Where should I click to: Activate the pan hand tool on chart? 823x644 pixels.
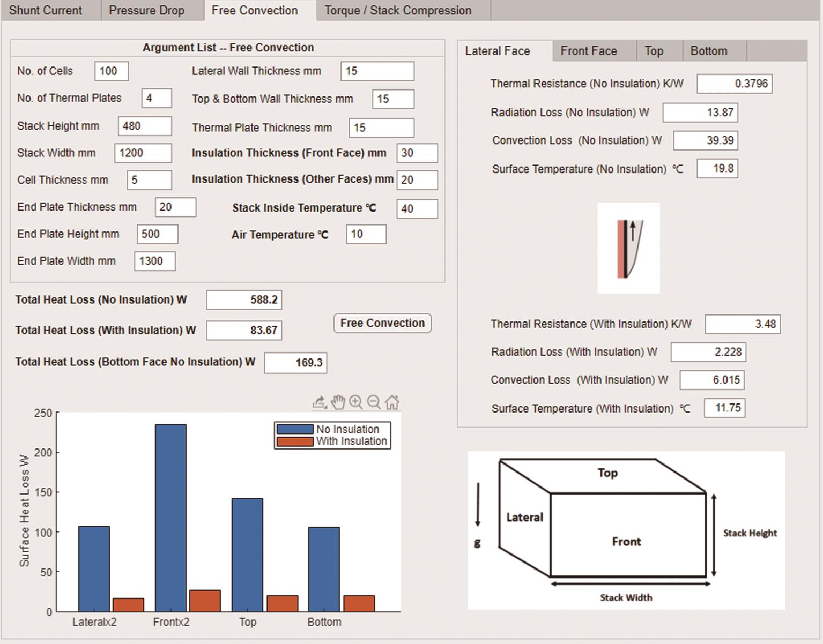(x=338, y=402)
